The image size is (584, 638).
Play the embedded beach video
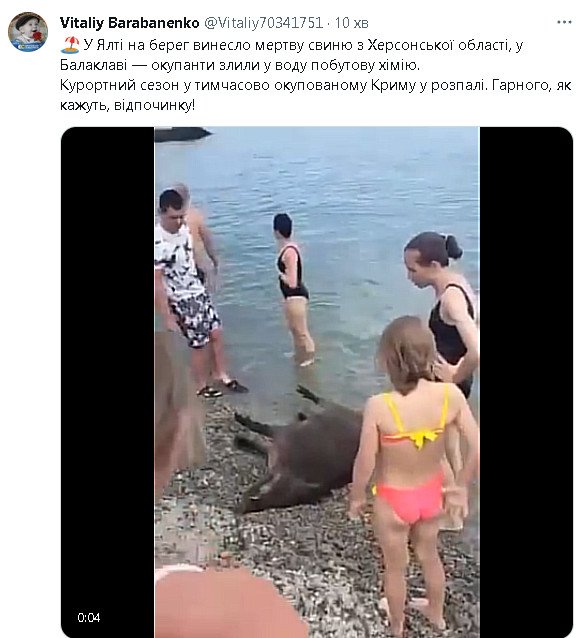pos(317,382)
